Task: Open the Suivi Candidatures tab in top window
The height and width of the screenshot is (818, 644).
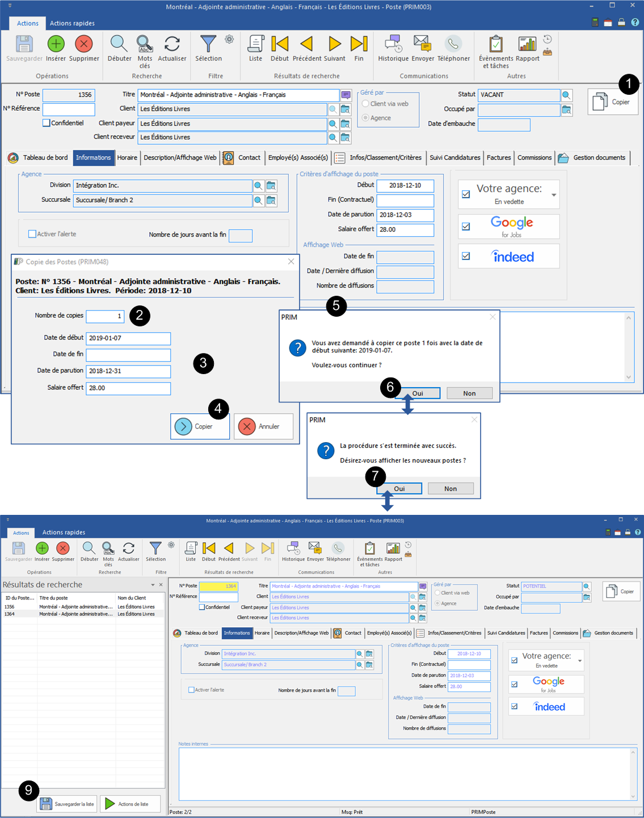Action: coord(454,158)
